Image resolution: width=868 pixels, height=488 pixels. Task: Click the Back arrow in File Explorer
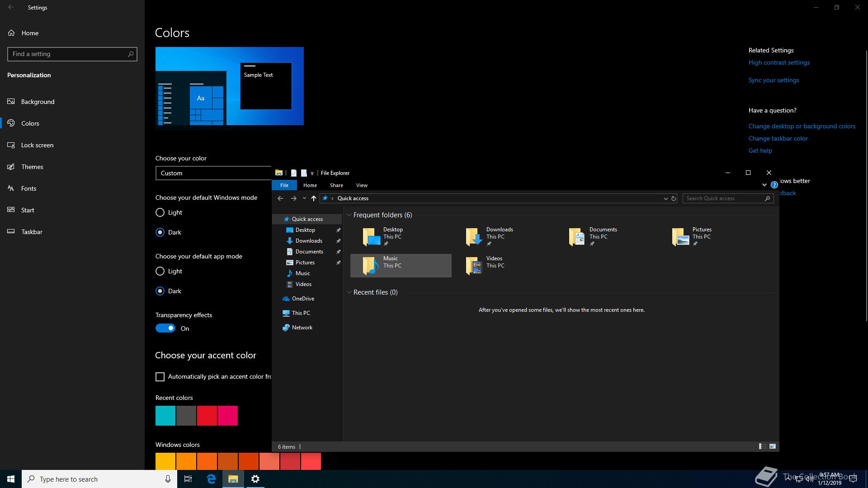280,198
